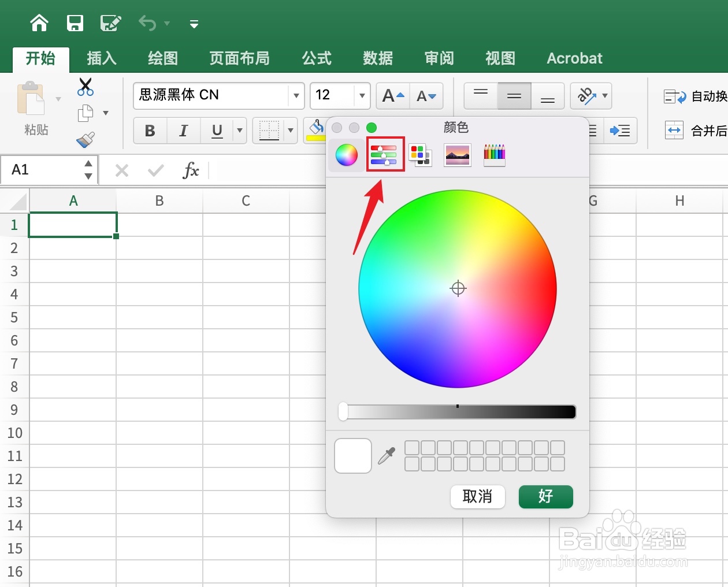
Task: Go to the 公式 tab
Action: pos(317,58)
